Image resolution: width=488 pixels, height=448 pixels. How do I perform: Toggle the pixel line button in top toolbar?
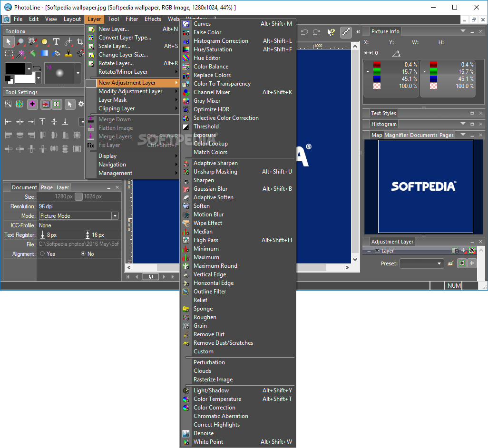pos(346,32)
